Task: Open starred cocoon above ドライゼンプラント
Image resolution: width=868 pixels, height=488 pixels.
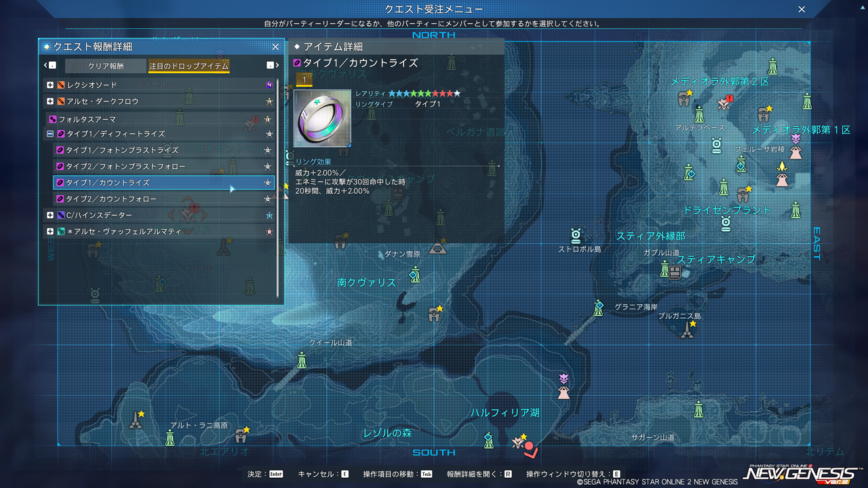Action: [x=743, y=195]
